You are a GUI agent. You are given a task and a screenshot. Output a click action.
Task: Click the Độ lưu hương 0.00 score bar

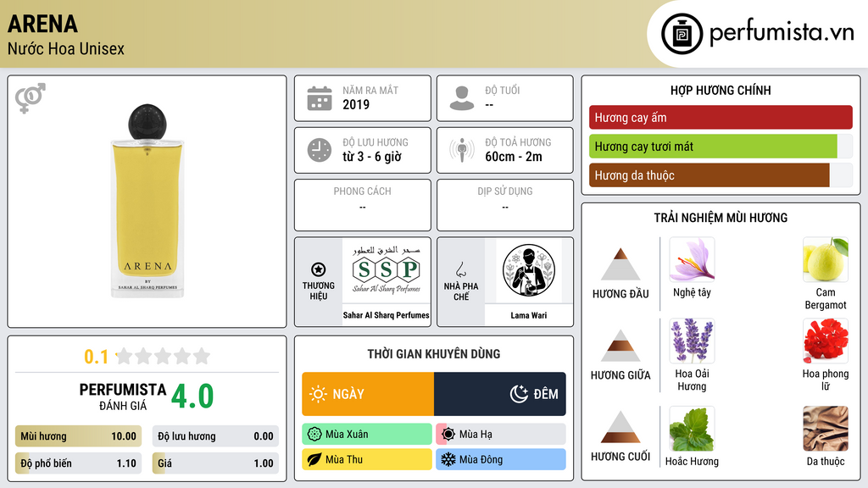[215, 436]
